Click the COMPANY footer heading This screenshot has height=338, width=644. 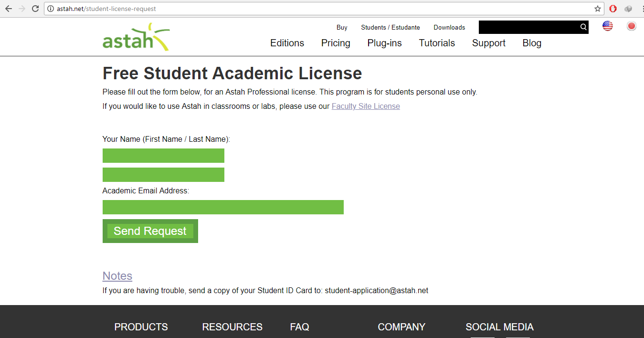pos(401,327)
